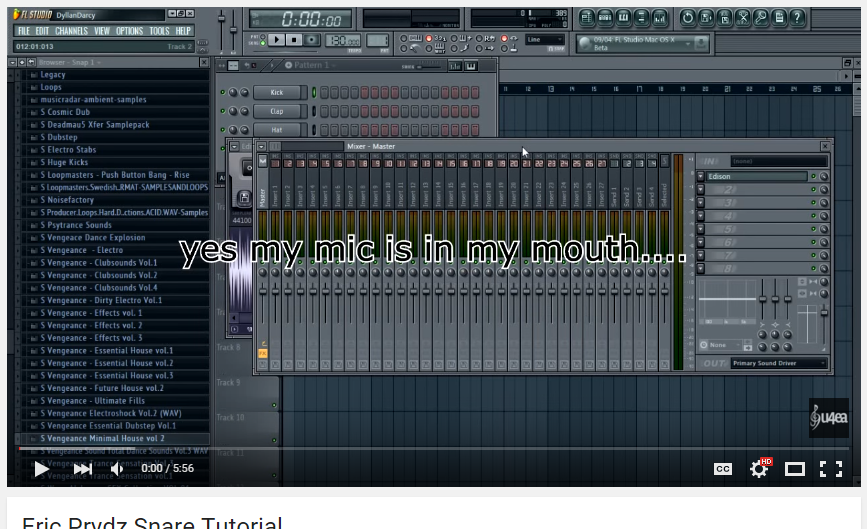Click the FL Studio stop button
The image size is (867, 529).
click(x=294, y=40)
